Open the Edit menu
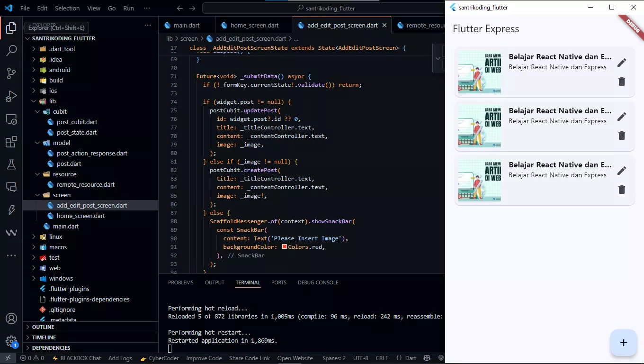Screen dimensions: 644x364 42,8
